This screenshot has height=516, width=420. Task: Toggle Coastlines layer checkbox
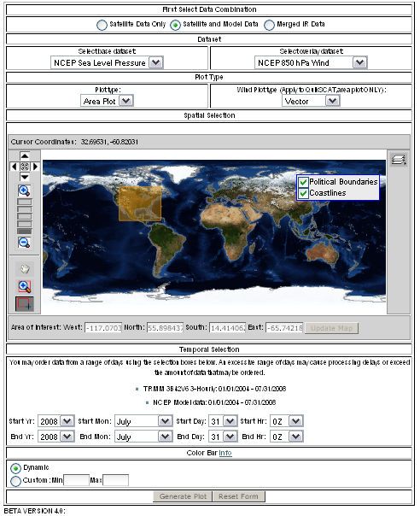pos(303,193)
